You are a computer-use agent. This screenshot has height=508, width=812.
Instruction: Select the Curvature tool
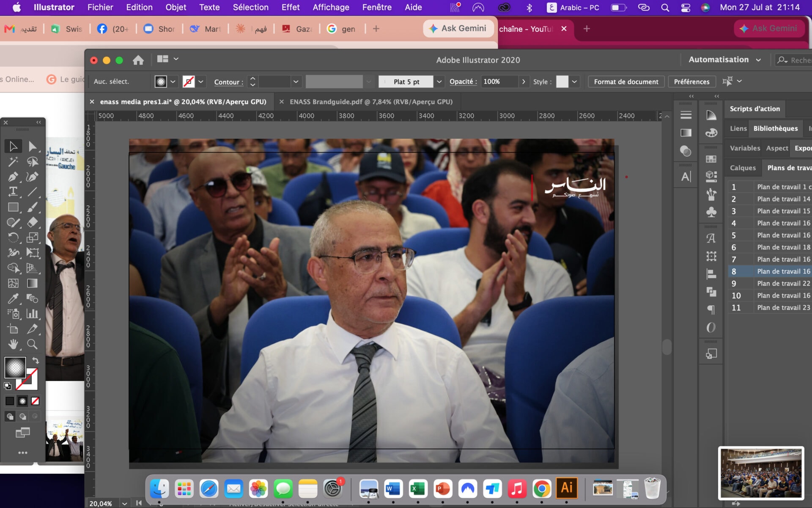(x=32, y=177)
